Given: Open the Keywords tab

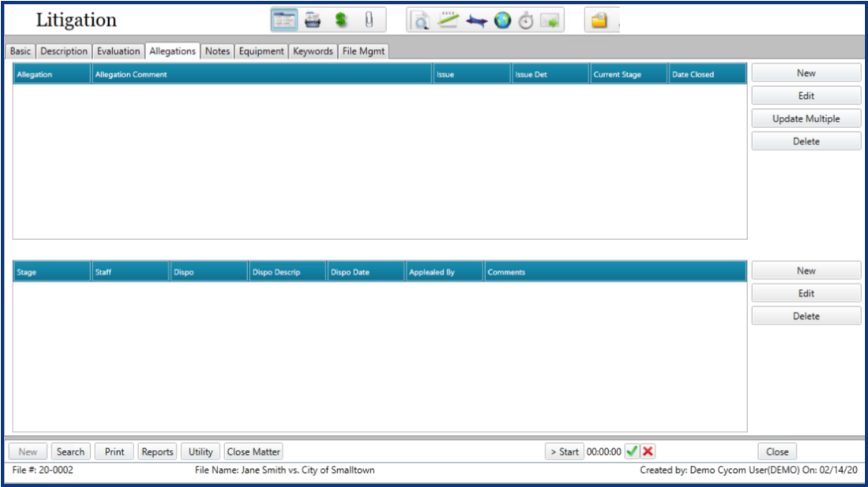Looking at the screenshot, I should [x=313, y=51].
